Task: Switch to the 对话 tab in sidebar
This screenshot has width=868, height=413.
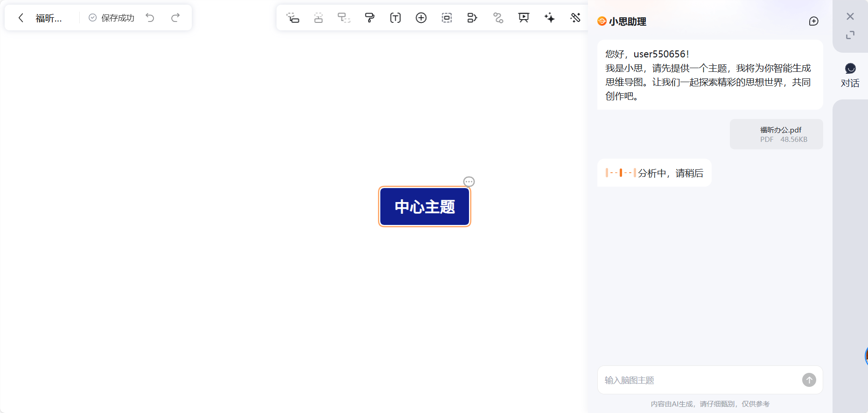Action: tap(850, 75)
